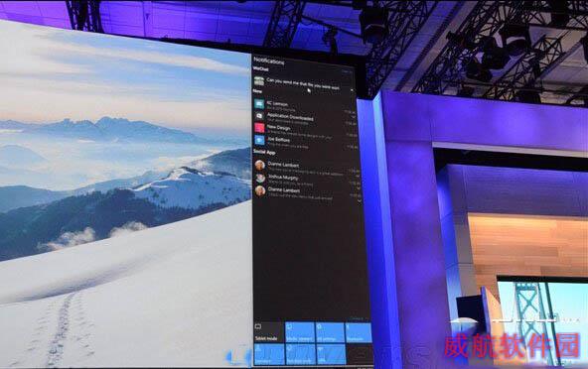Click the pink New Design app icon

coord(259,128)
